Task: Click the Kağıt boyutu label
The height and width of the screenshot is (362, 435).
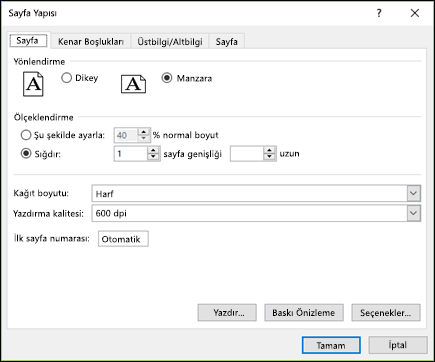Action: (x=41, y=193)
